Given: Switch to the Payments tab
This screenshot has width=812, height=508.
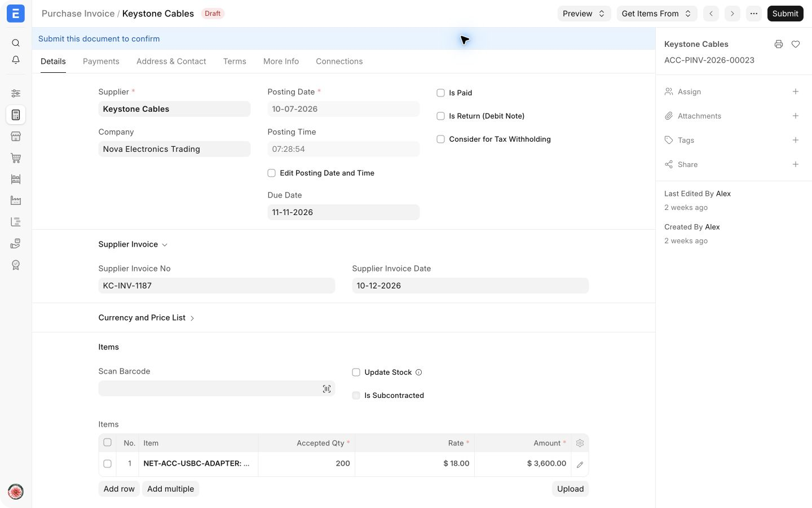Looking at the screenshot, I should point(101,62).
